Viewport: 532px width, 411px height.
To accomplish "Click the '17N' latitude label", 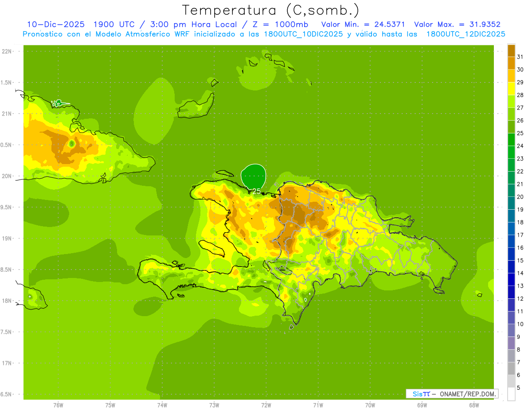I will point(8,363).
